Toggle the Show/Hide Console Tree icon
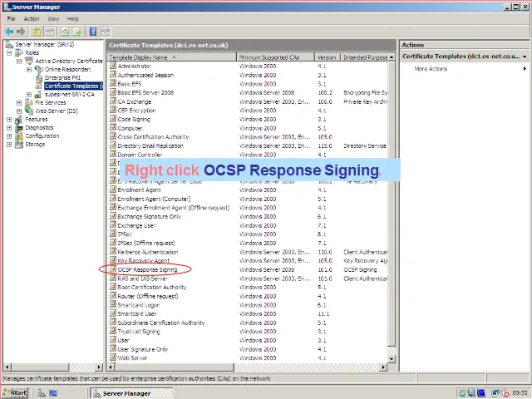Image resolution: width=532 pixels, height=399 pixels. coord(50,32)
